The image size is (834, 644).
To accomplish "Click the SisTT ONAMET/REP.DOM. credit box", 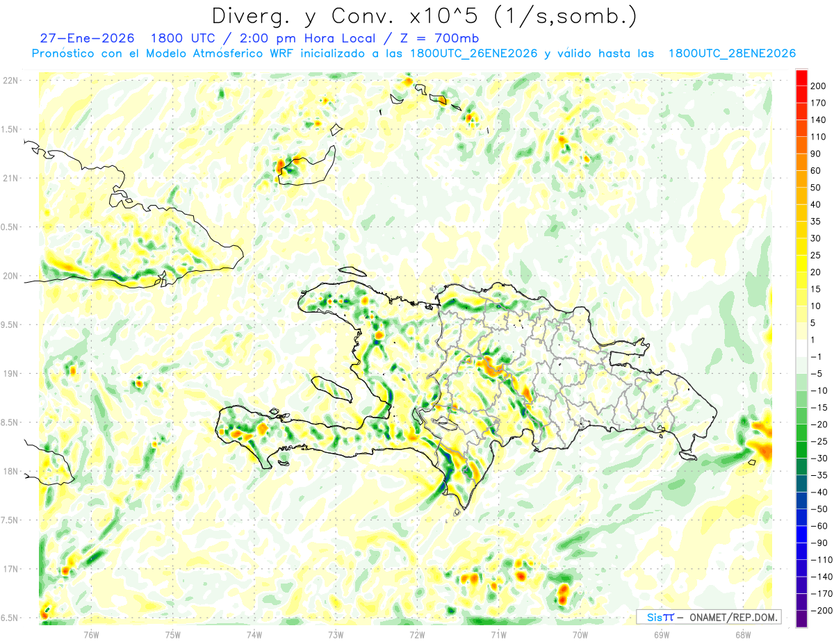I will [708, 617].
